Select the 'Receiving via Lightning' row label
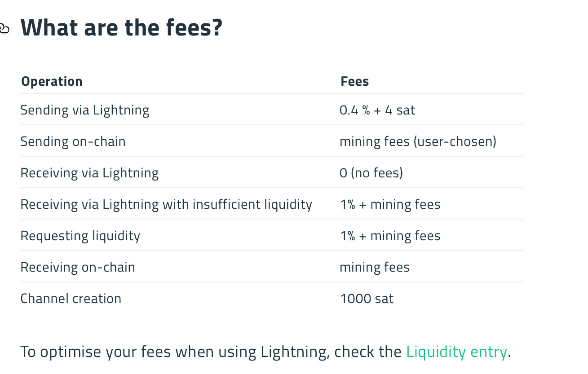The height and width of the screenshot is (374, 588). [90, 173]
